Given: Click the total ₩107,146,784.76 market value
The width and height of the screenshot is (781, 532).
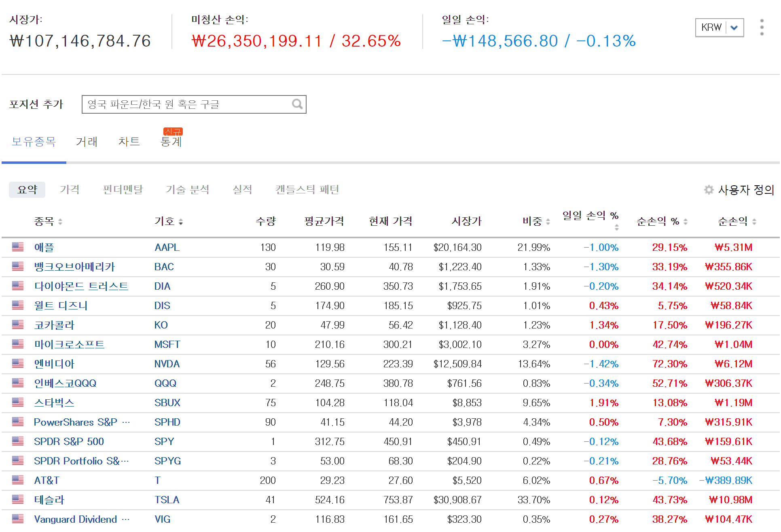Looking at the screenshot, I should point(80,41).
